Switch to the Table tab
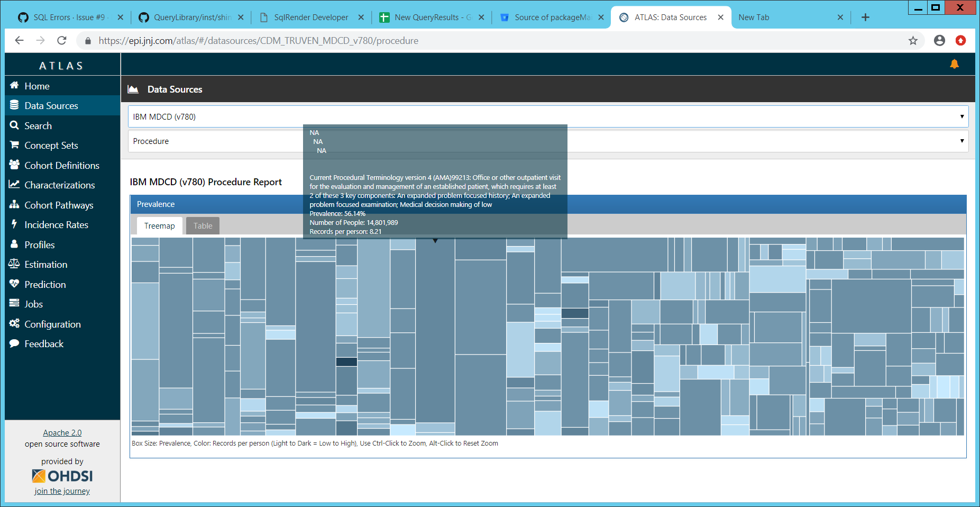 203,226
